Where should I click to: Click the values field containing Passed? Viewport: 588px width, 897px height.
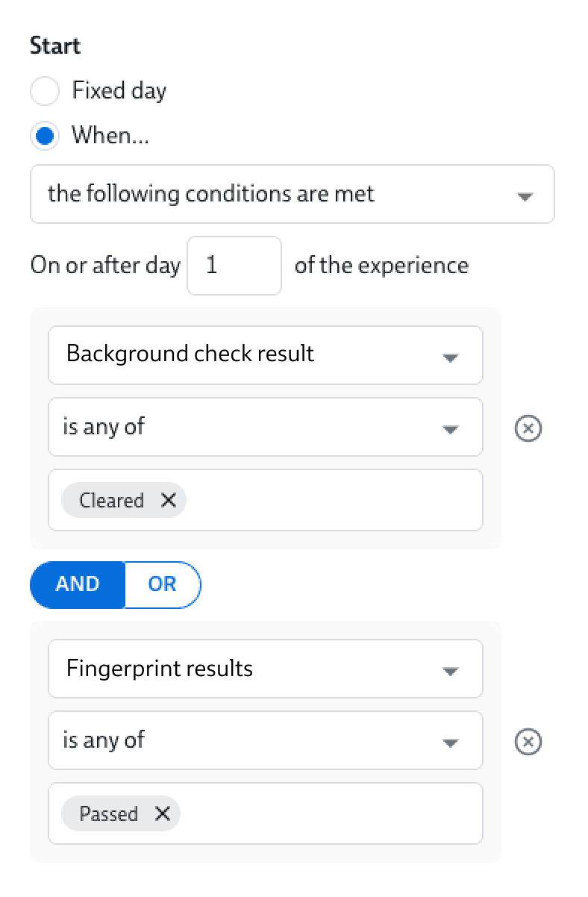pos(328,813)
